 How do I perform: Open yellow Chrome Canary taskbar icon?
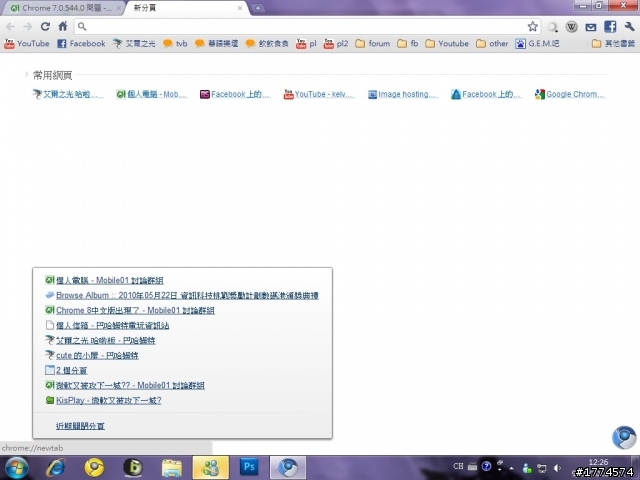94,468
